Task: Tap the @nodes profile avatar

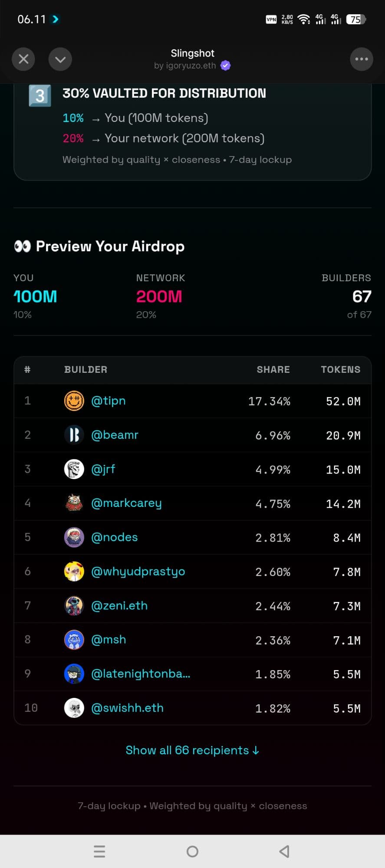Action: coord(74,537)
